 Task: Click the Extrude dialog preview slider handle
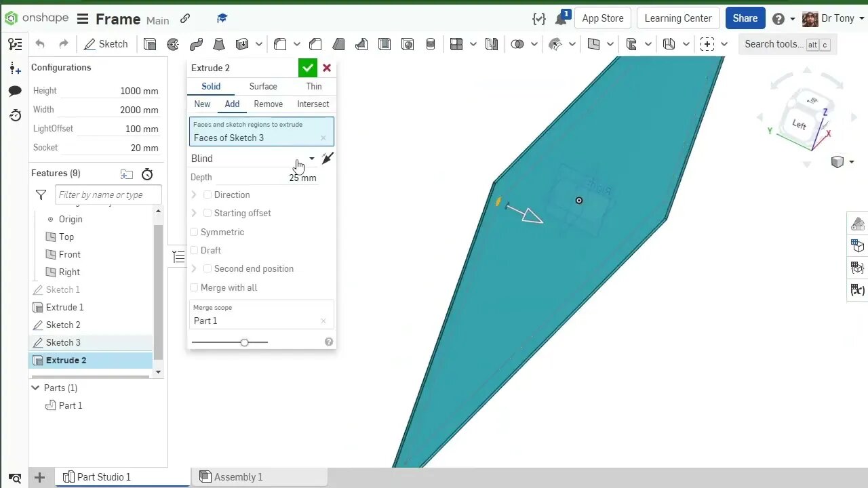[x=244, y=342]
